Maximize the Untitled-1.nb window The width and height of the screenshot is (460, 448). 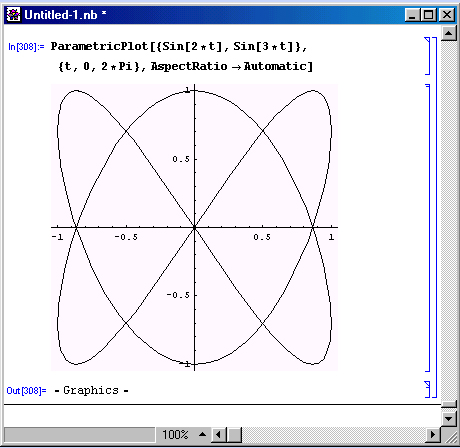[x=429, y=15]
